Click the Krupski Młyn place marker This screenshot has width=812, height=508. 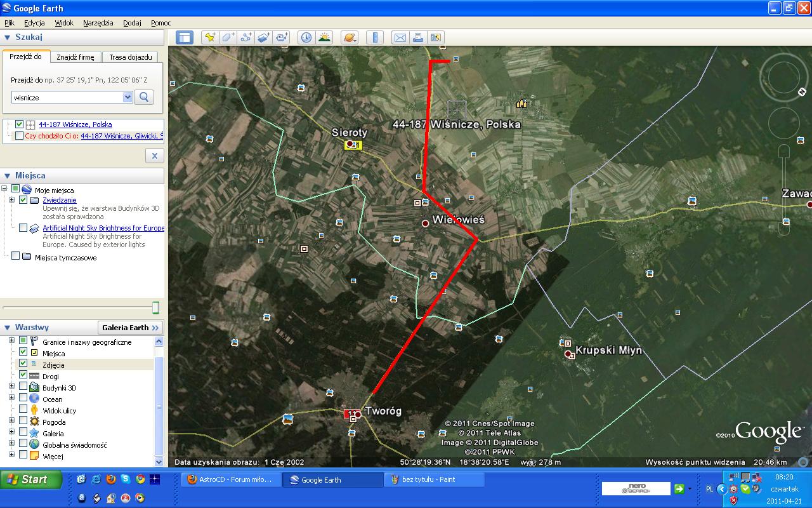coord(568,354)
